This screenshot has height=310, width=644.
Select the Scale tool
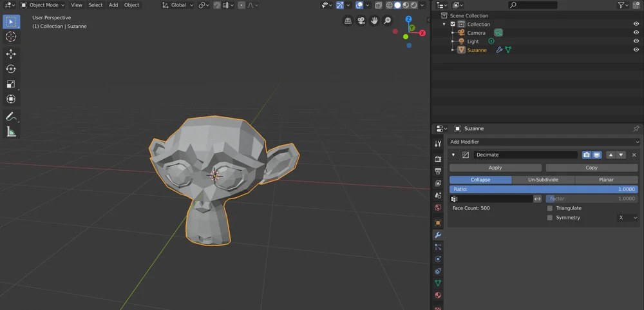point(11,84)
